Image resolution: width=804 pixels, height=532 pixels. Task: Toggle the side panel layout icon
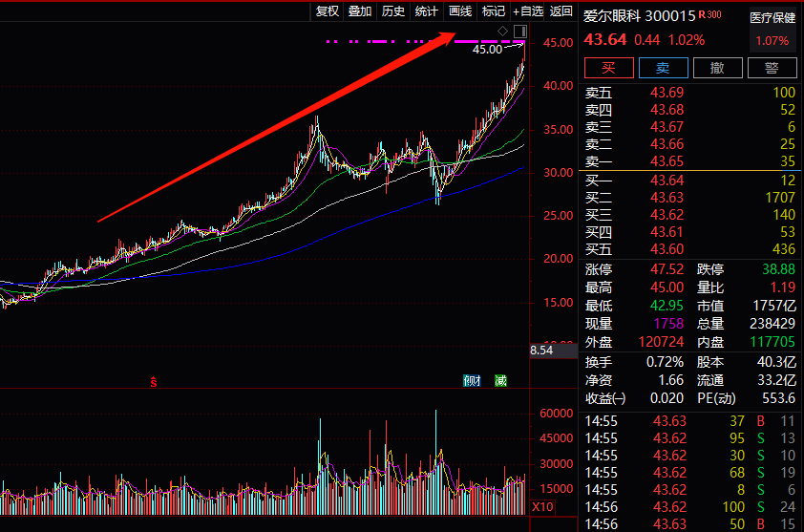[x=520, y=32]
